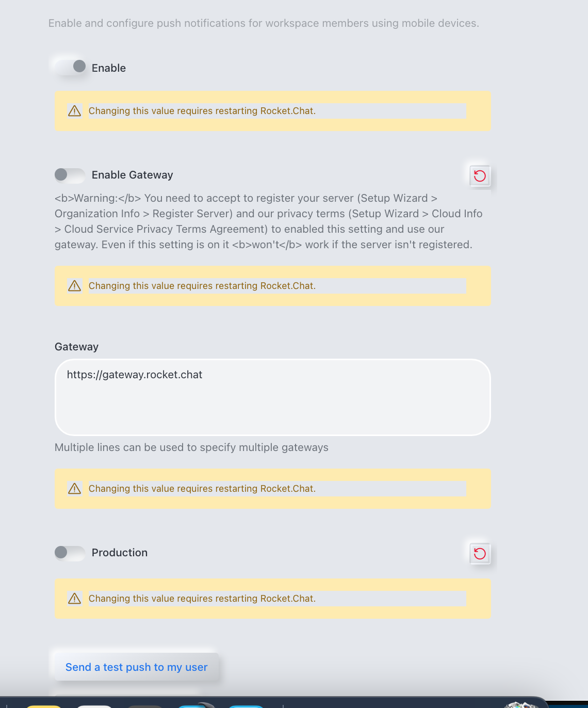
Task: Click the Gateway URL input field
Action: (272, 397)
